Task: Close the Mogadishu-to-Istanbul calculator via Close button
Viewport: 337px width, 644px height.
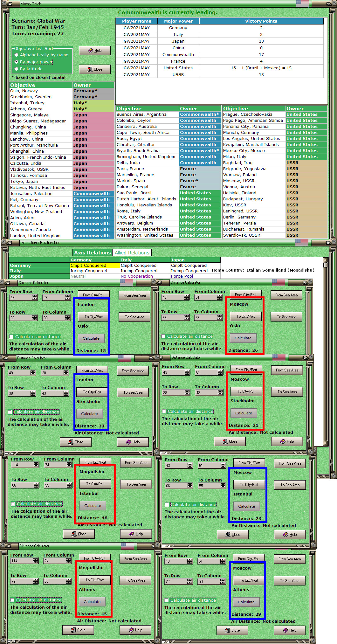Action: (x=79, y=534)
